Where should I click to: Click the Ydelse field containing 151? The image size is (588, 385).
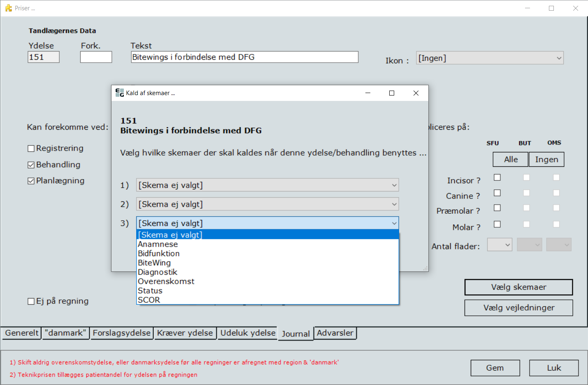click(44, 57)
